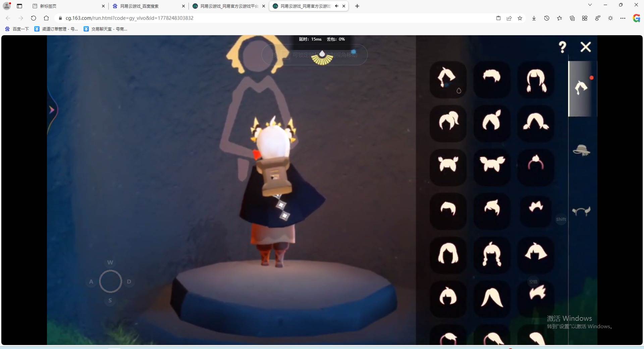
Task: Open a new browser tab
Action: pos(357,6)
